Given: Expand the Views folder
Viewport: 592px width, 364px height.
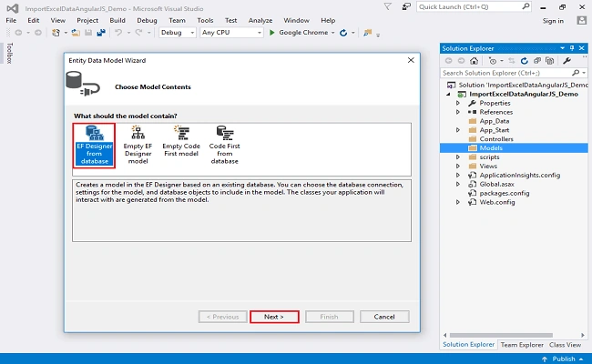Looking at the screenshot, I should 458,166.
